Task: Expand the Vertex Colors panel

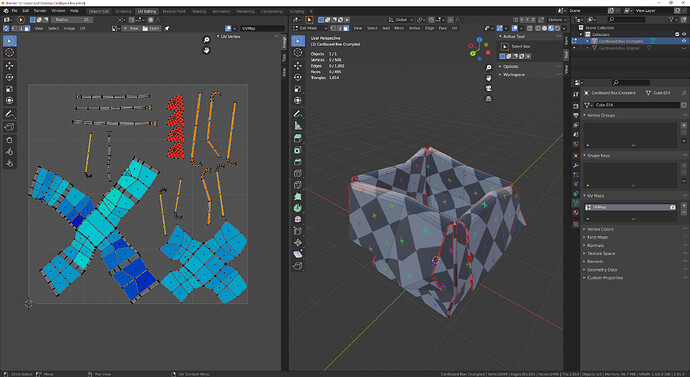Action: coord(598,229)
